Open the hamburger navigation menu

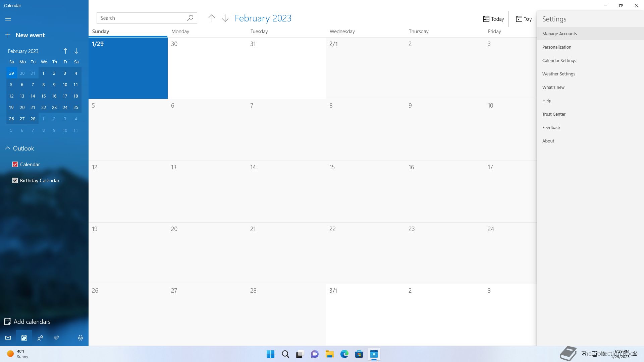click(8, 19)
